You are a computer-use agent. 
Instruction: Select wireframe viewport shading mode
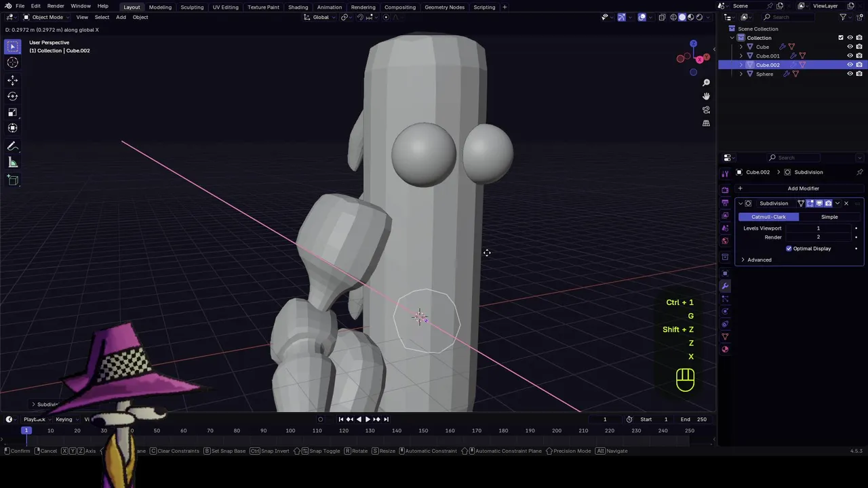click(673, 17)
